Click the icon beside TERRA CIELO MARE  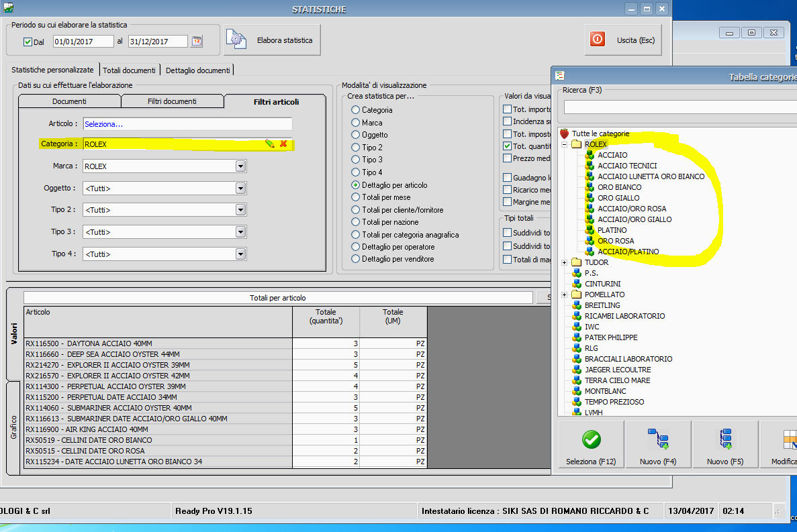click(576, 381)
